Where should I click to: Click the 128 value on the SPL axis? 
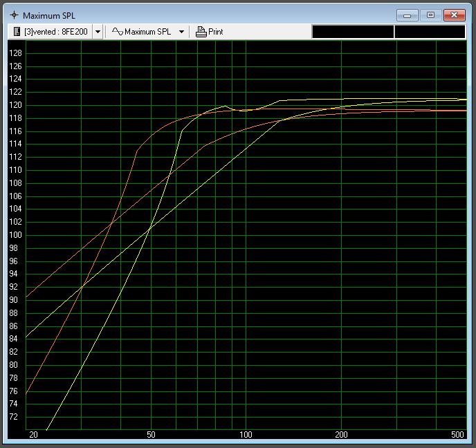(x=15, y=53)
